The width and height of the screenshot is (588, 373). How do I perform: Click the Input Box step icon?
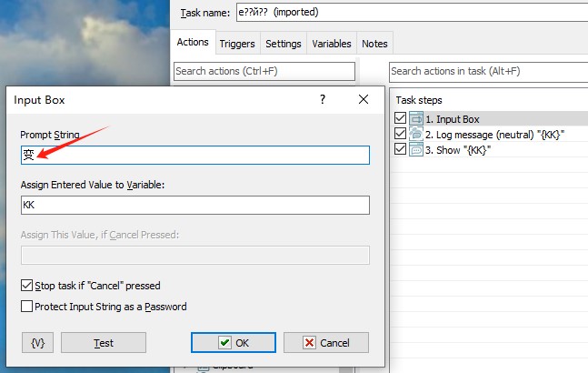click(x=416, y=119)
